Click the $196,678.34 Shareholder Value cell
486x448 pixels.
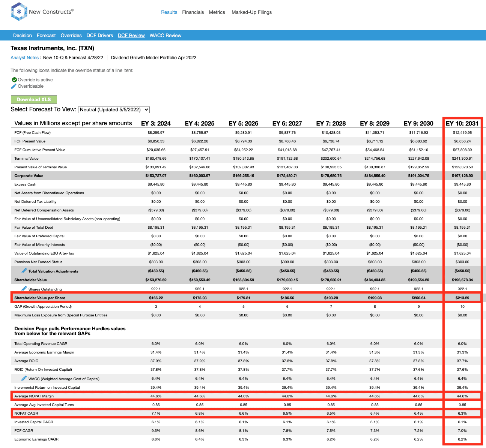point(462,280)
